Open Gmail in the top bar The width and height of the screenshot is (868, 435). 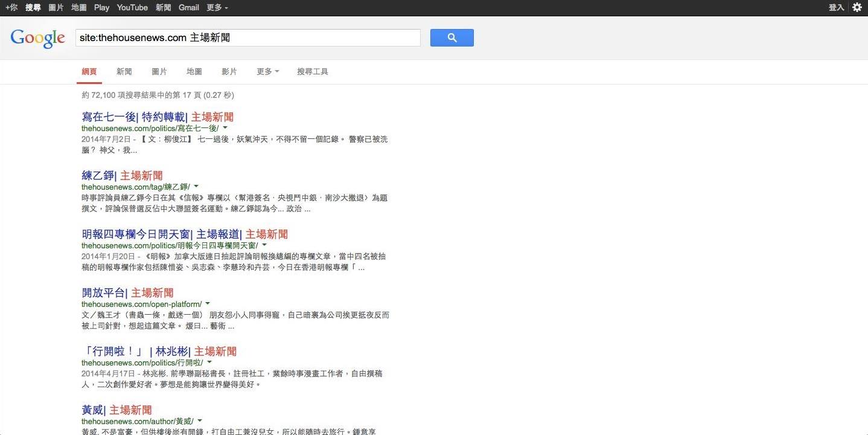coord(189,7)
